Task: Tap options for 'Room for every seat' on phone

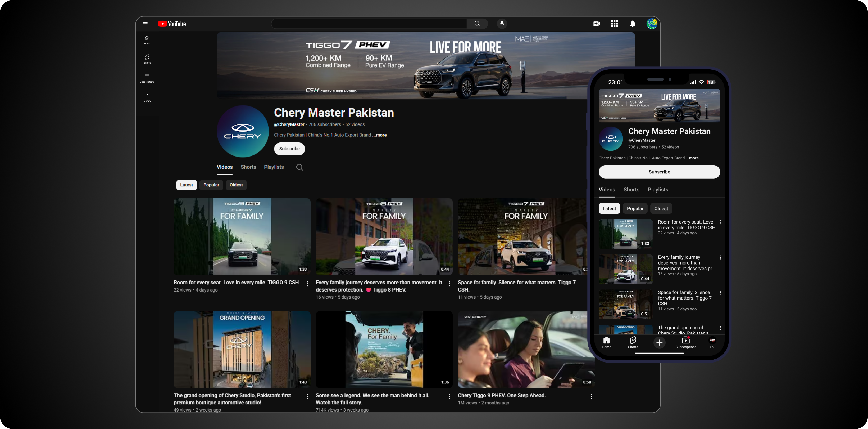Action: click(x=720, y=222)
